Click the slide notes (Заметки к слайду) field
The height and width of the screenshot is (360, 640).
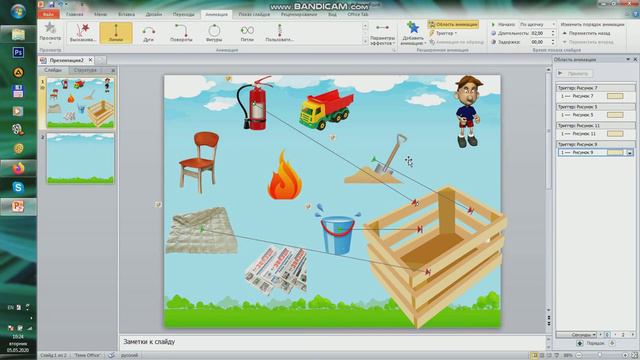point(333,342)
